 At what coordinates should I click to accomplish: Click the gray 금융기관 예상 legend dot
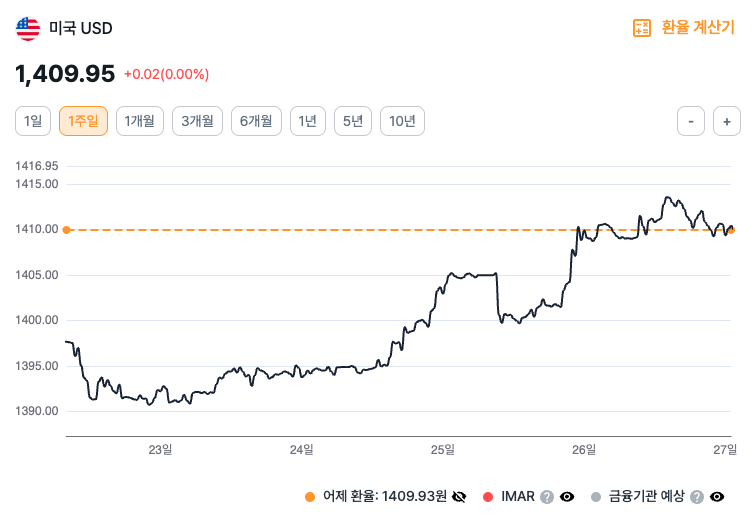pos(596,496)
